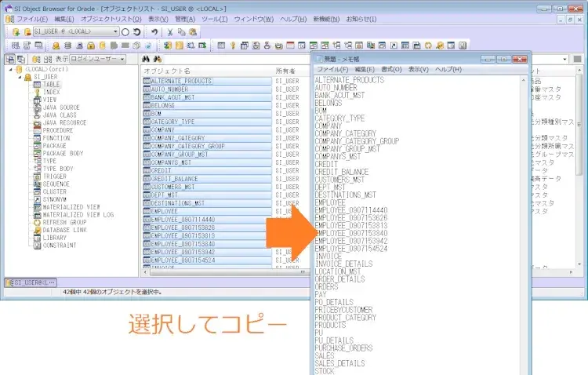Click the ALTERNATE_PRODUCTS table icon in object list
The width and height of the screenshot is (588, 375).
coord(147,81)
